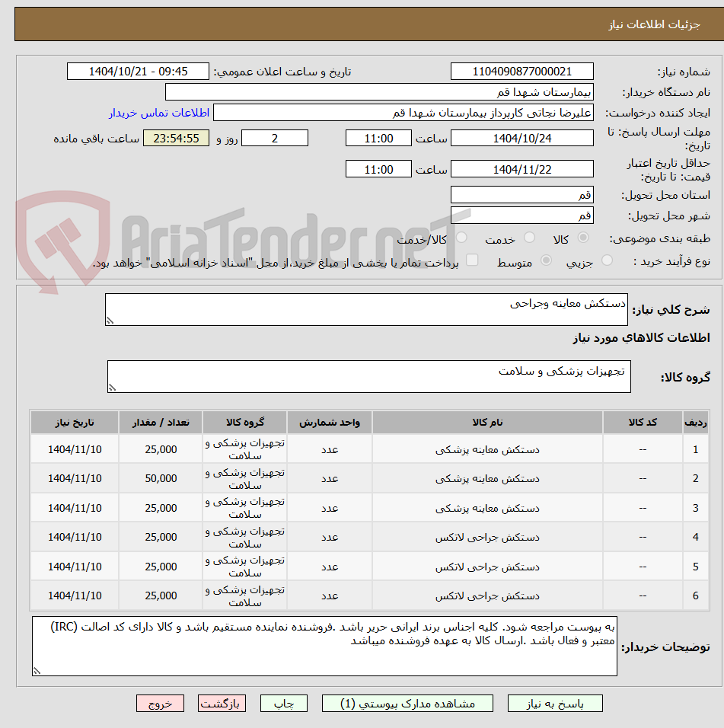Click need date 1404/11/10 in row 6
Viewport: 724px width, 728px height.
(x=75, y=595)
